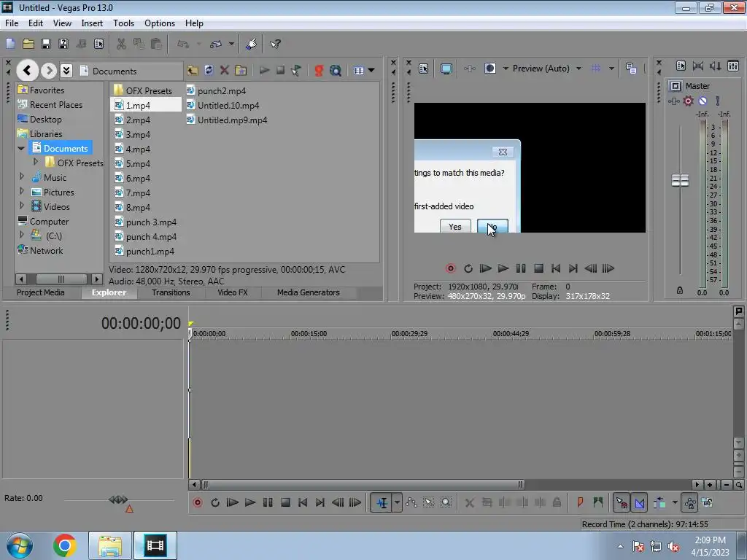The height and width of the screenshot is (560, 747).
Task: Switch to the Media Generators tab
Action: (309, 292)
